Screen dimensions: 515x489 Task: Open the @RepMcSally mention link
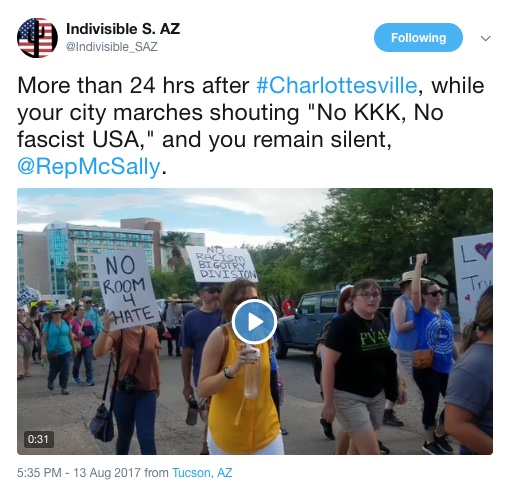pyautogui.click(x=89, y=167)
